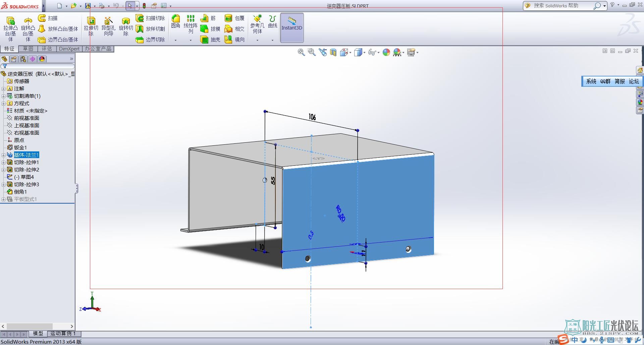Open the 运动算例 1 bottom tab
644x345 pixels.
click(x=63, y=334)
